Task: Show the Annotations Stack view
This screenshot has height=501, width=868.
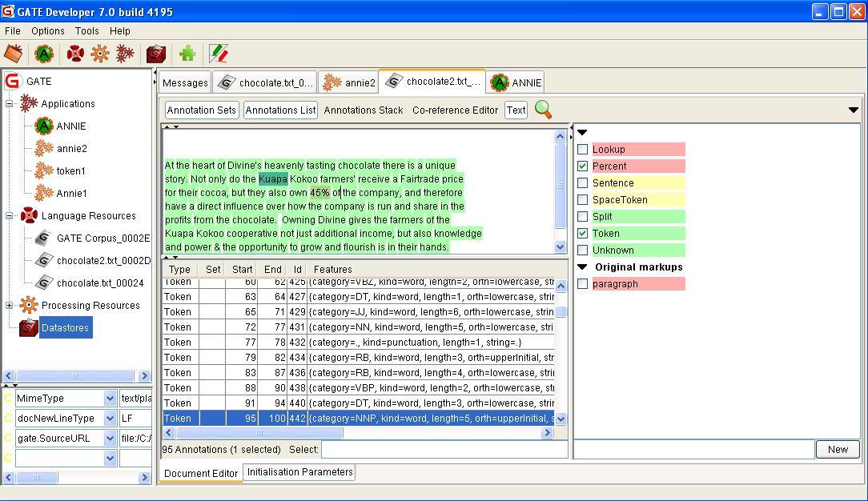Action: pos(364,110)
